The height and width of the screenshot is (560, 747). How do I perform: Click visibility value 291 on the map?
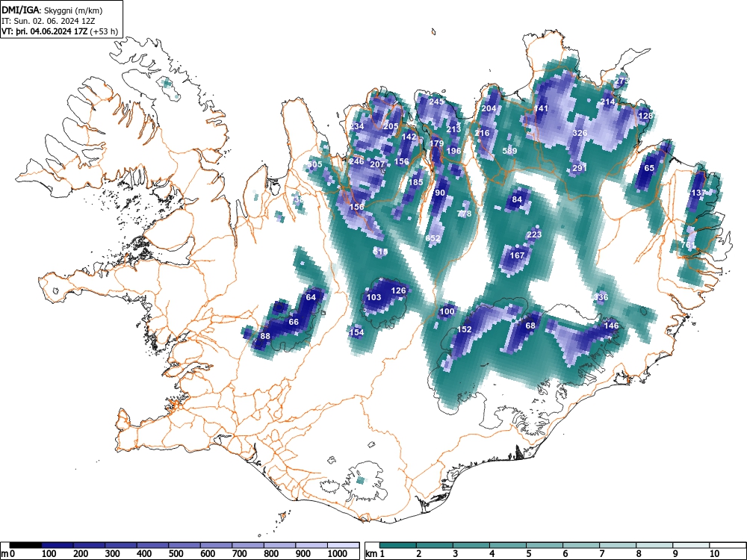[580, 168]
